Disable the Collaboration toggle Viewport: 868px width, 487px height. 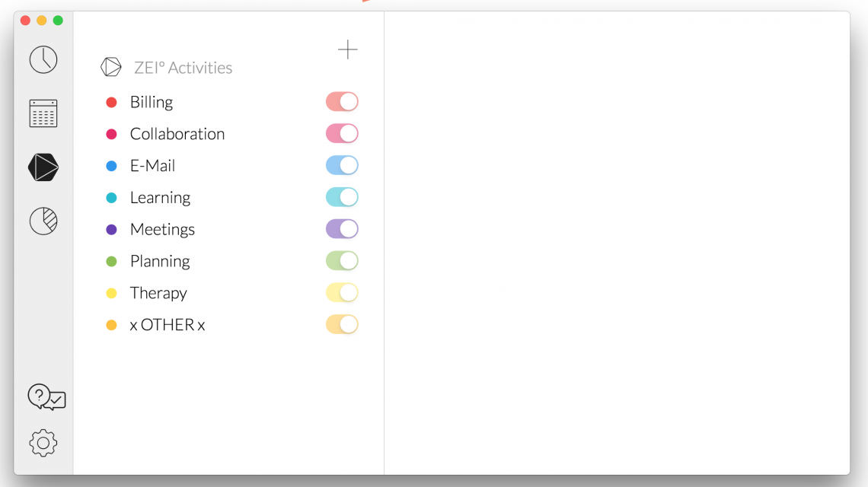[342, 133]
